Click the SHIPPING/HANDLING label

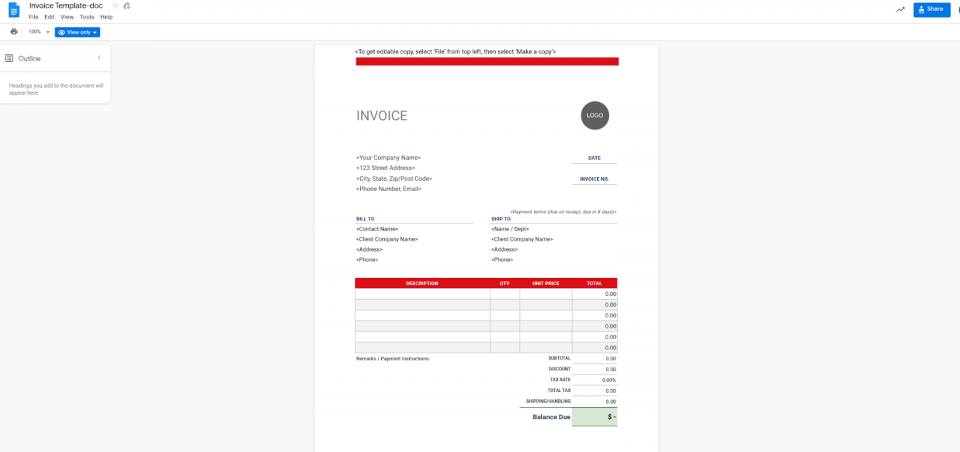[549, 401]
